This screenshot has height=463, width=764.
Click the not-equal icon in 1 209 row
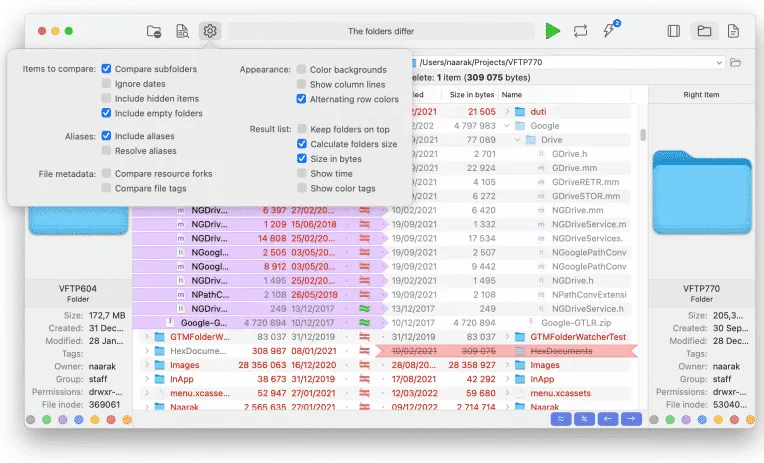click(x=364, y=225)
